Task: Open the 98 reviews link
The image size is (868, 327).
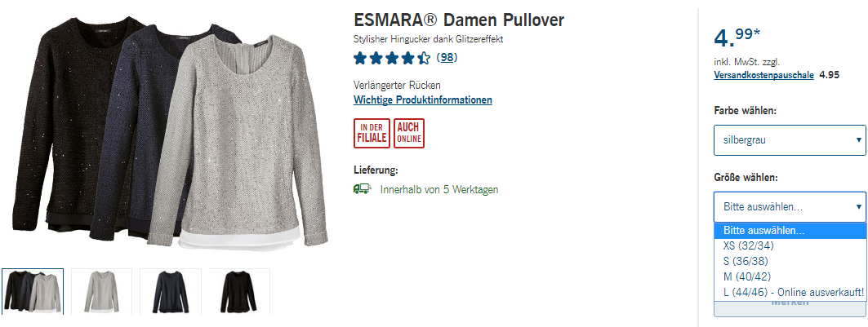Action: tap(447, 57)
